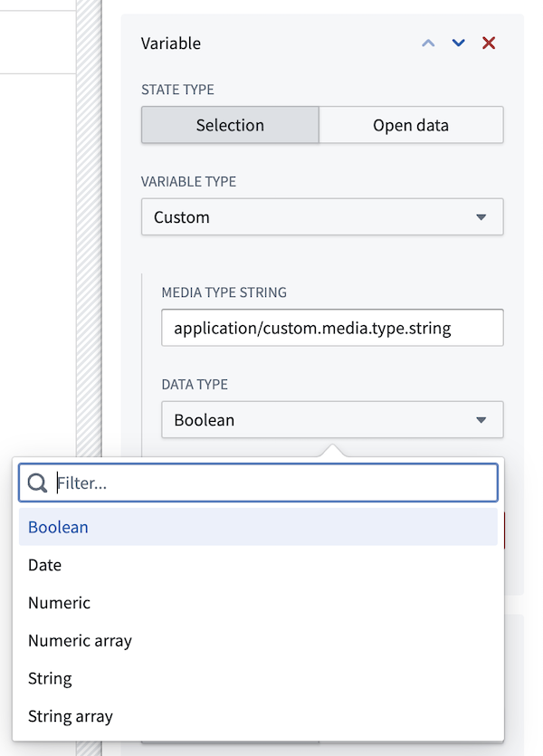Image resolution: width=543 pixels, height=756 pixels.
Task: Move the Variable panel up with the chevron
Action: tap(428, 43)
